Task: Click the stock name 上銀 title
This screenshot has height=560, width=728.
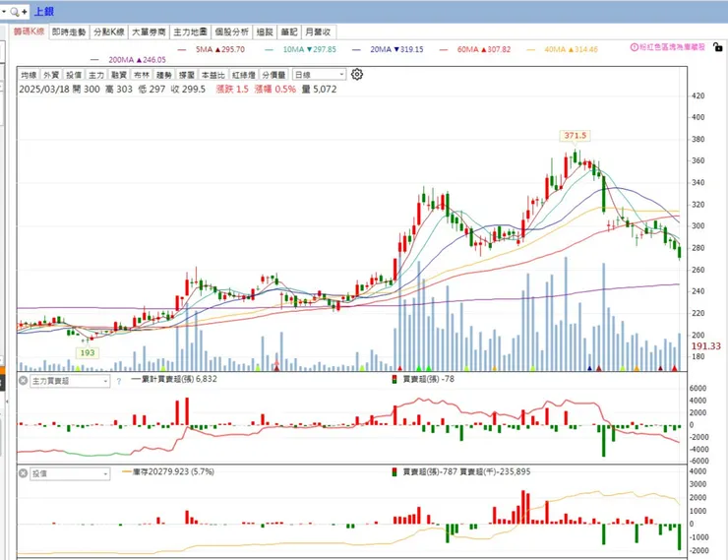Action: pos(44,12)
